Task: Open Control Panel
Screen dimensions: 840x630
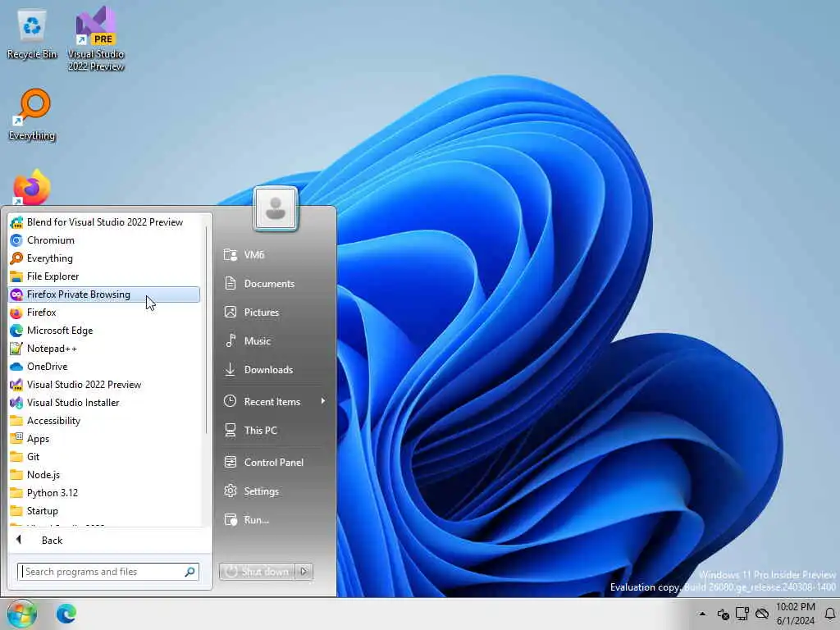Action: (x=276, y=463)
